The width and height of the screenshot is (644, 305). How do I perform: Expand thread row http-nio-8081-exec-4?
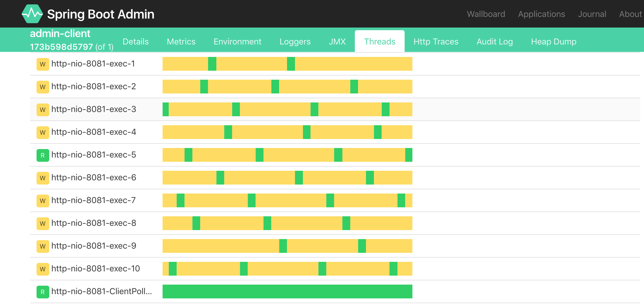(x=335, y=132)
